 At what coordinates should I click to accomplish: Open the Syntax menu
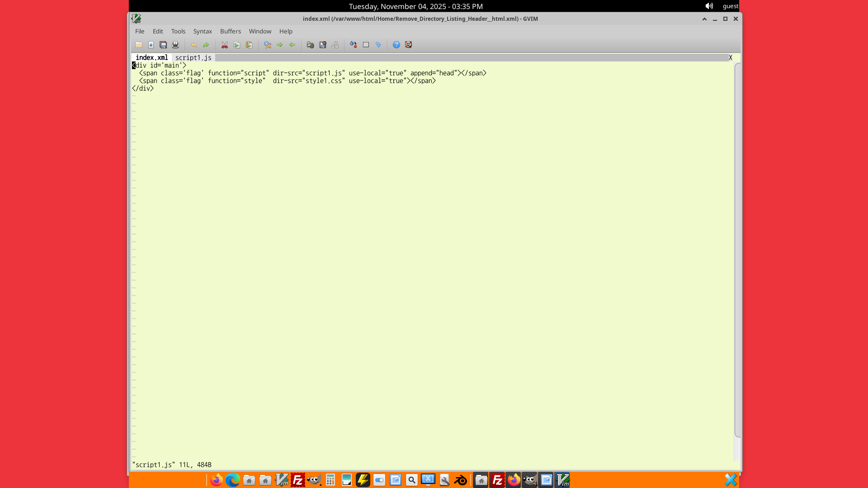coord(203,31)
